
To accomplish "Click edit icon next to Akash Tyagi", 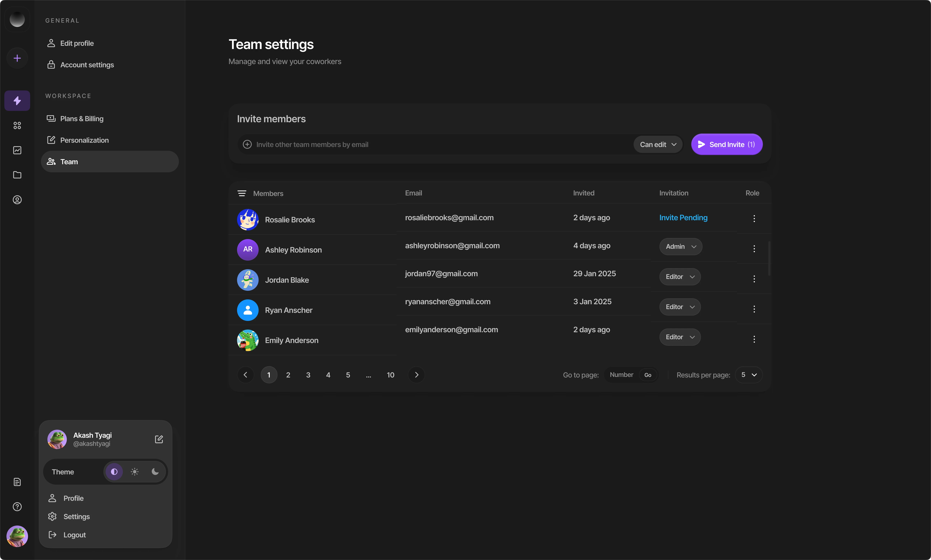I will click(x=159, y=439).
